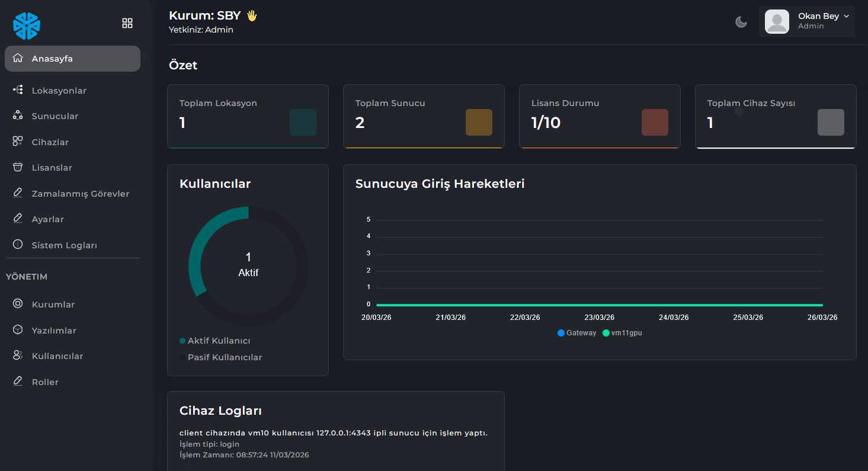
Task: Click the Sunucular sidebar icon
Action: click(x=18, y=116)
